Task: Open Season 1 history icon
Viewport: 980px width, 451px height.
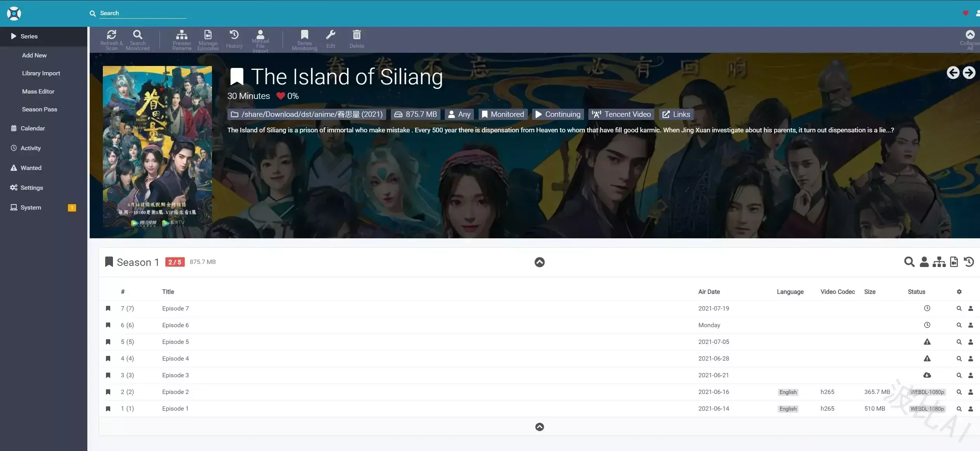Action: tap(969, 262)
